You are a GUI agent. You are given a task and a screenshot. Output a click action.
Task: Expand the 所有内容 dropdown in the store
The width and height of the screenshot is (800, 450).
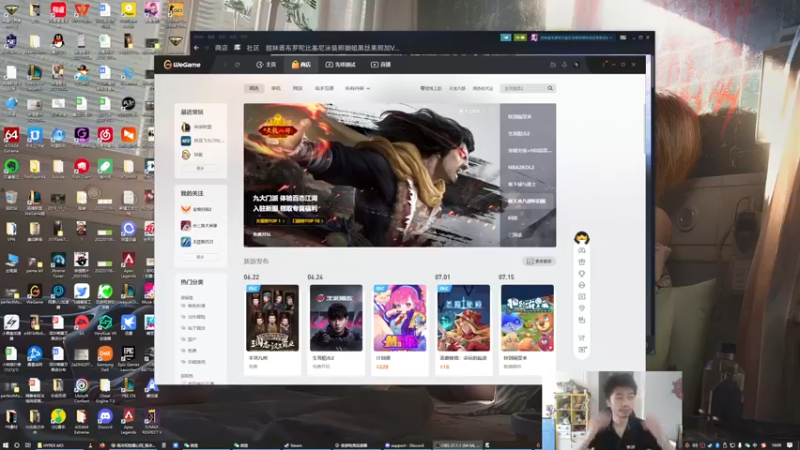(x=357, y=88)
